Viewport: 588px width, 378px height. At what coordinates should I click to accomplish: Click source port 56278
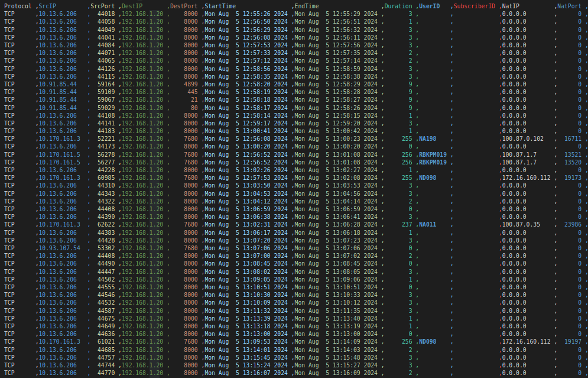[106, 154]
